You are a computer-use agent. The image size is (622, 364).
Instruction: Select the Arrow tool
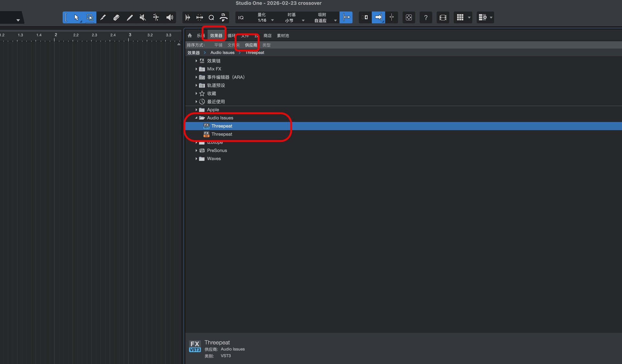pyautogui.click(x=76, y=17)
